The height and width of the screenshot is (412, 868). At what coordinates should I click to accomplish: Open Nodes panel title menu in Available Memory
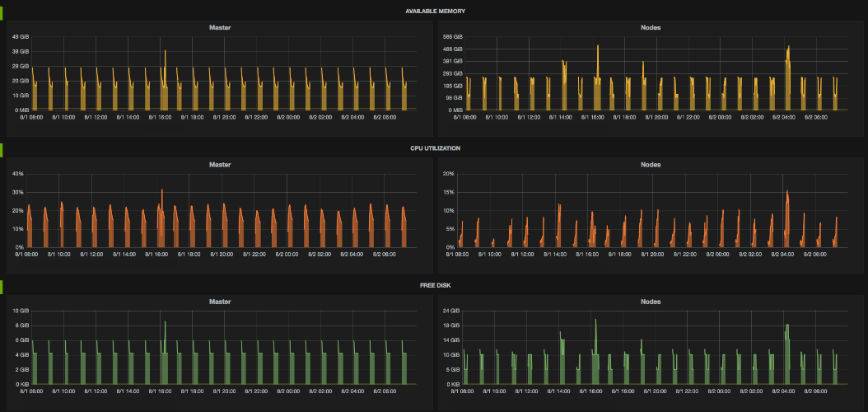click(x=651, y=27)
